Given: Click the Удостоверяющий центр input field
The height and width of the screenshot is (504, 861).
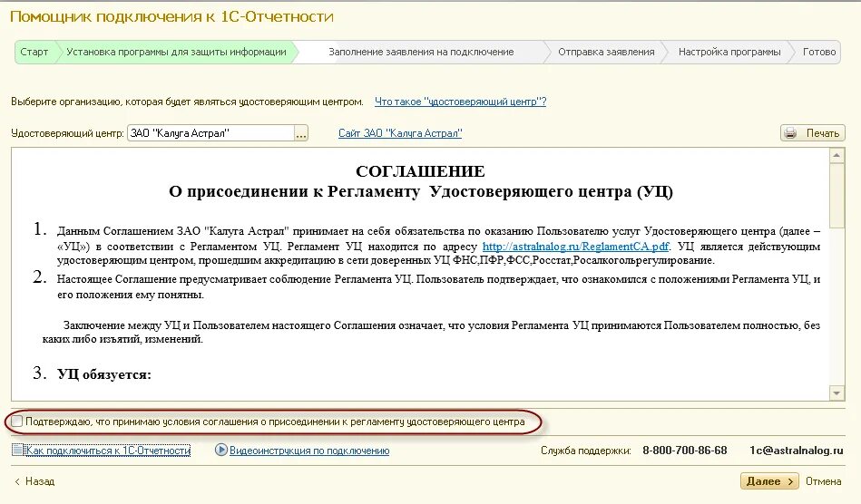Looking at the screenshot, I should click(210, 133).
